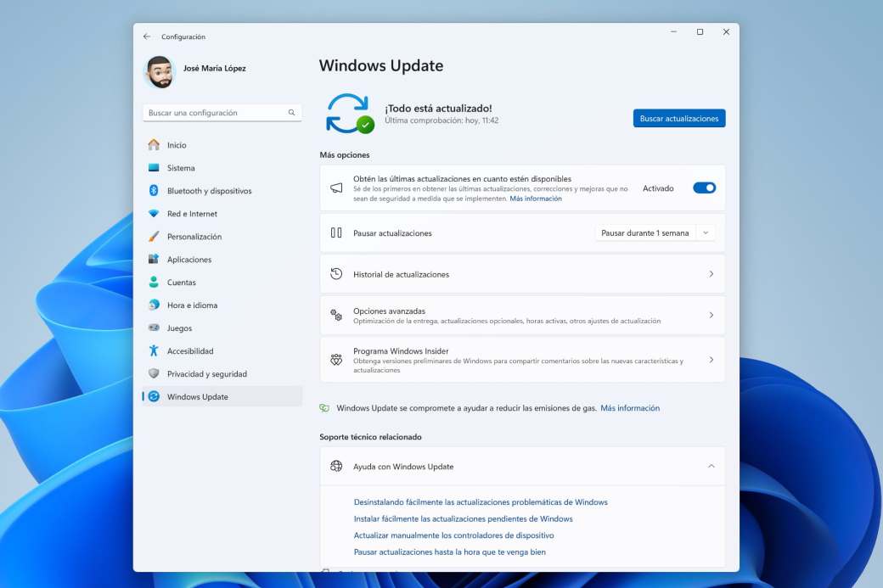Image resolution: width=883 pixels, height=588 pixels.
Task: Click the Bluetooth y dispositivos icon
Action: 155,190
